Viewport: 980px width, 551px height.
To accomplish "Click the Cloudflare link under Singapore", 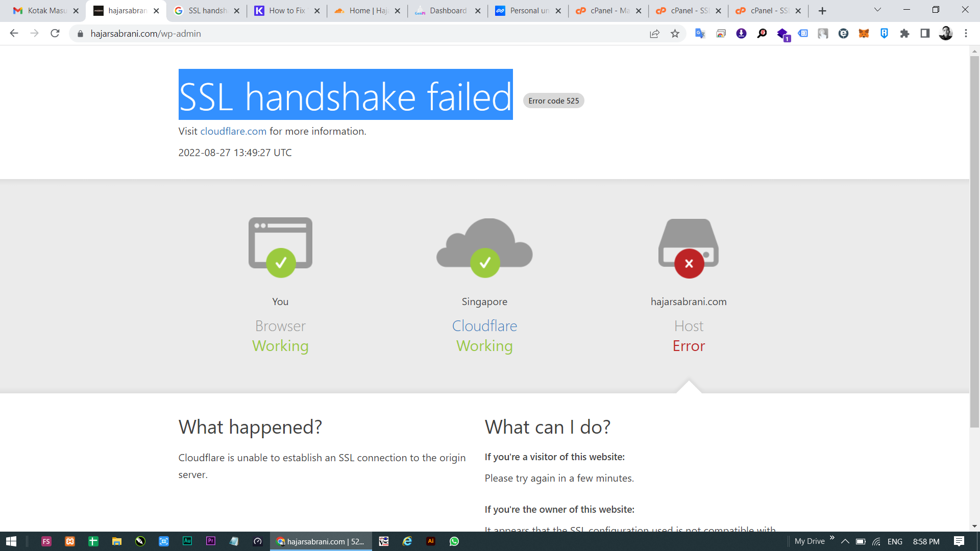I will (484, 326).
